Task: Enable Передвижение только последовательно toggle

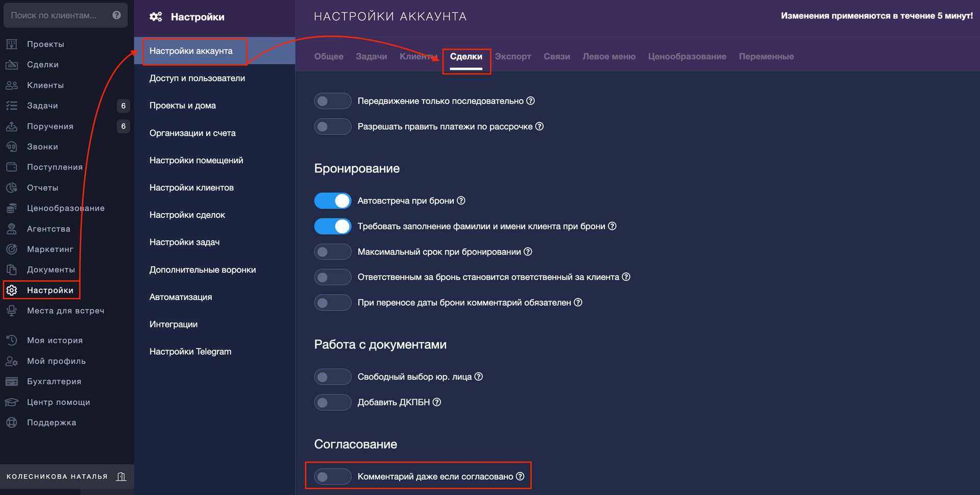Action: tap(333, 101)
